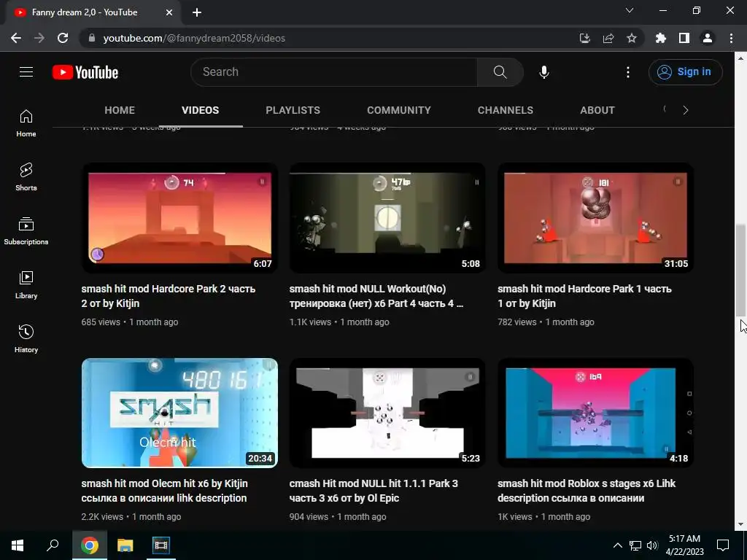747x560 pixels.
Task: Play the 31:05 Hardcore Park 1 thumbnail
Action: (x=595, y=218)
